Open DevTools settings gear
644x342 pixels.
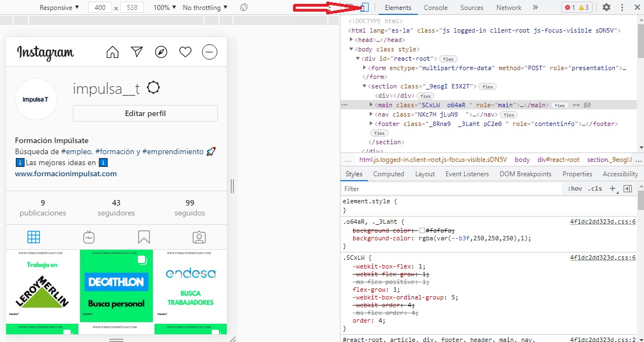[x=606, y=8]
